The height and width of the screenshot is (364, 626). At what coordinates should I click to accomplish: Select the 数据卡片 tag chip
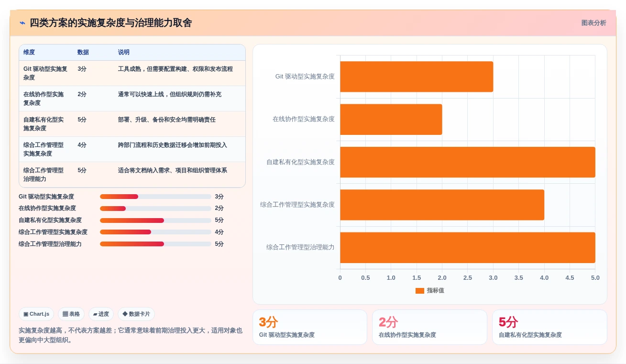[136, 314]
